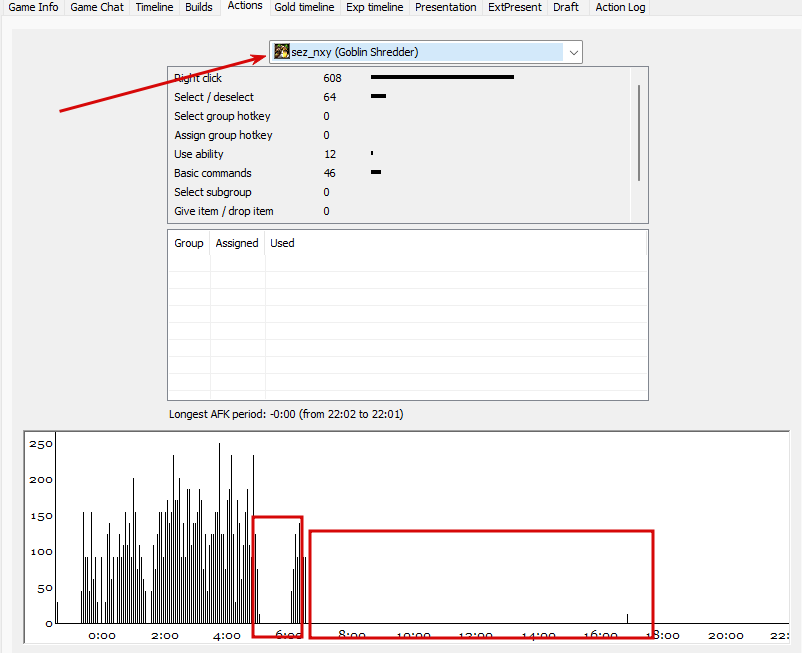802x653 pixels.
Task: Click the 2:00 label on chart axis
Action: (x=165, y=636)
